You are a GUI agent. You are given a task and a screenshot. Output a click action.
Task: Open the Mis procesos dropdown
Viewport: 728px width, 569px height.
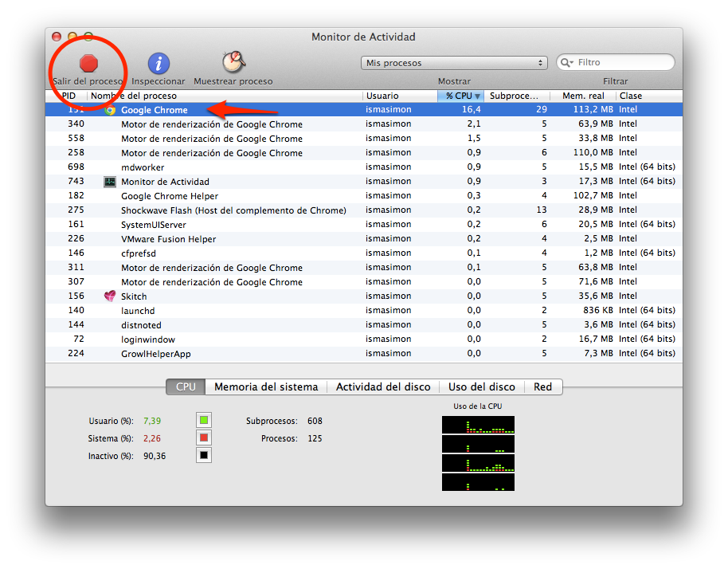coord(454,63)
